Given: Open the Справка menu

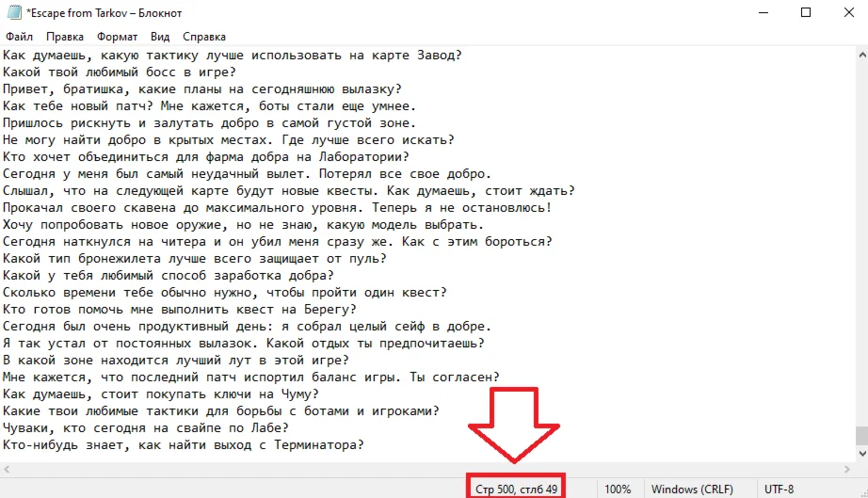Looking at the screenshot, I should point(204,37).
